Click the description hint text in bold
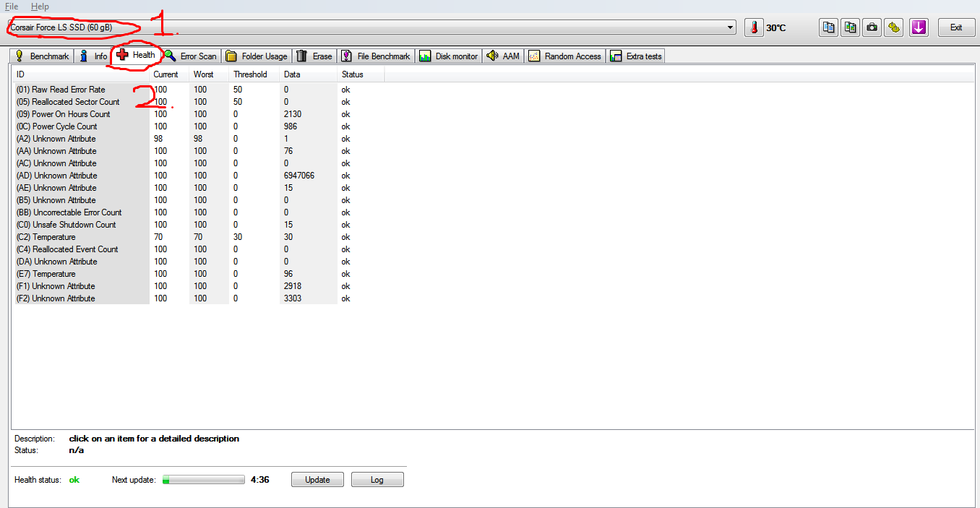Screen dimensions: 980x508 (154, 439)
